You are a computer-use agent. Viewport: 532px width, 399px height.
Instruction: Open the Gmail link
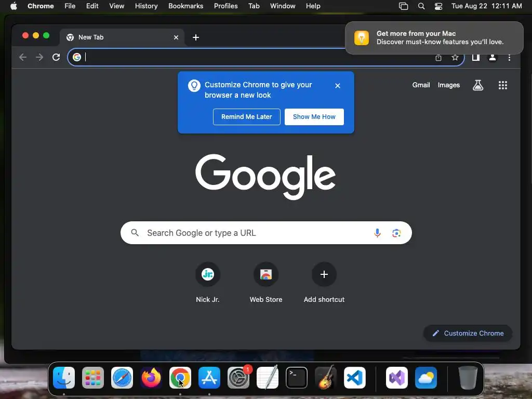click(x=421, y=85)
